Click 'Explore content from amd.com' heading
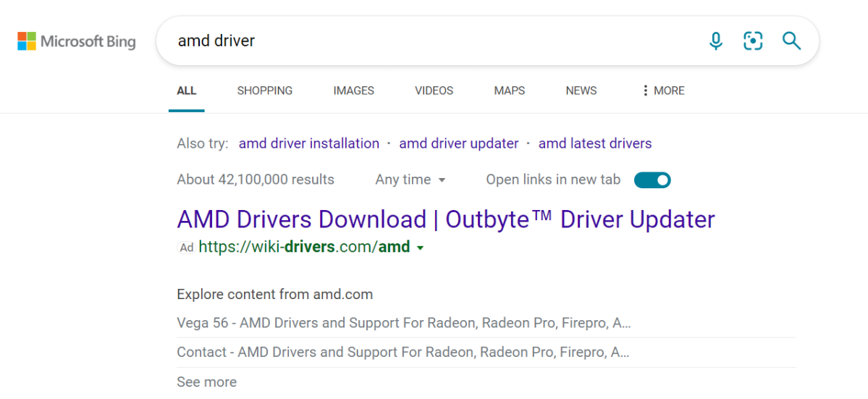 [274, 295]
